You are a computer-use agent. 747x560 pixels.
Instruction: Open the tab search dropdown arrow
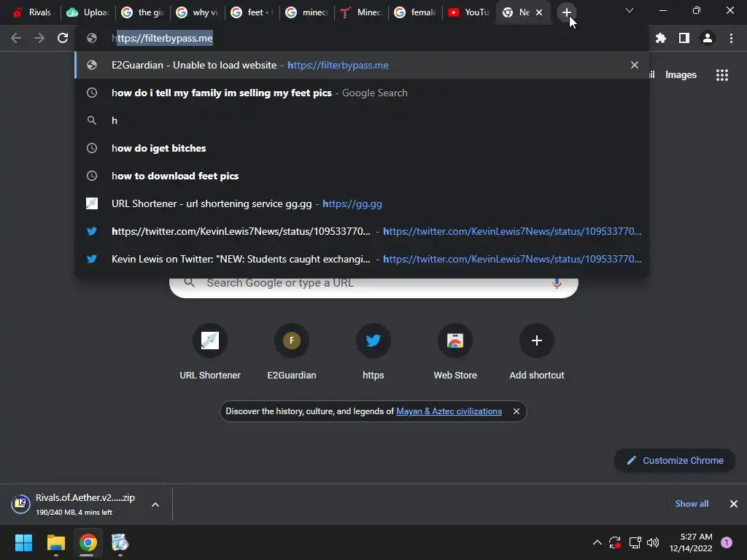tap(630, 10)
